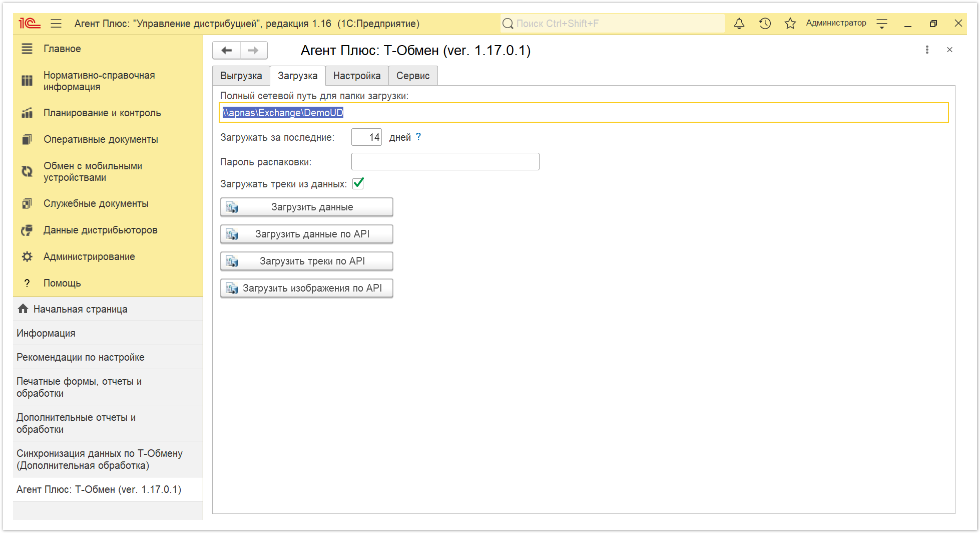Click the Пароль распаковки input field
The image size is (980, 533).
[445, 162]
